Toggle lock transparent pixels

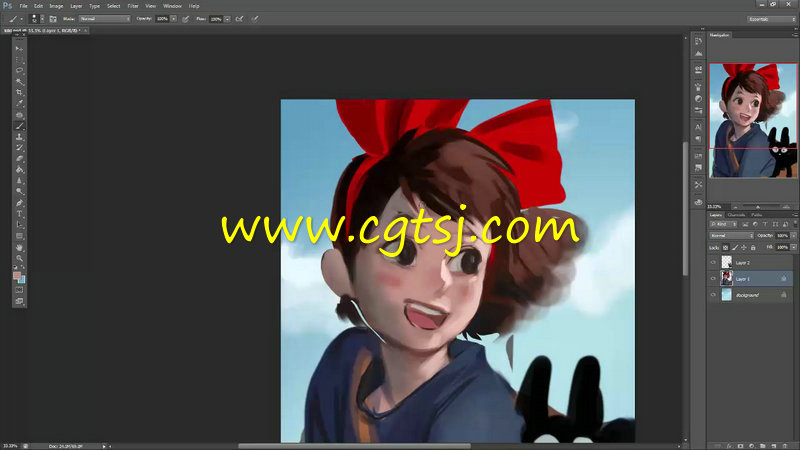pos(726,247)
